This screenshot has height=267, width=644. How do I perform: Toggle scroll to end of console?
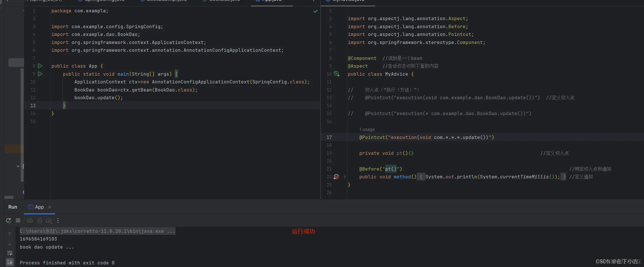(x=10, y=262)
